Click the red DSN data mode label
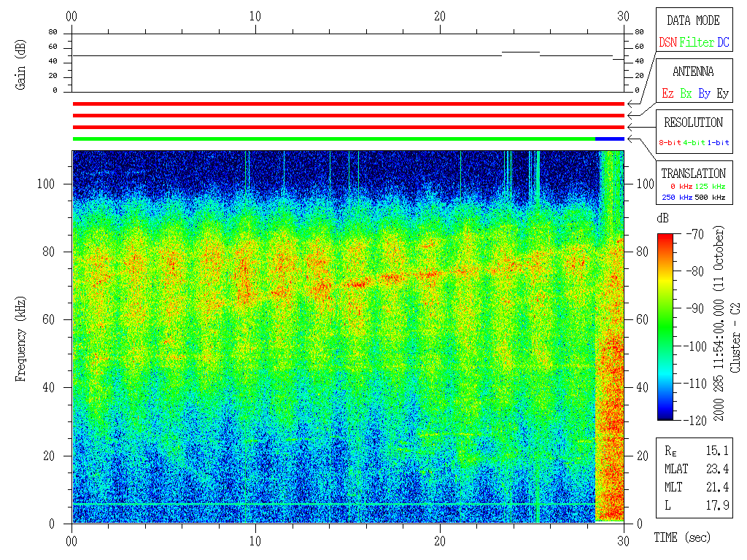The width and height of the screenshot is (747, 560). 668,42
